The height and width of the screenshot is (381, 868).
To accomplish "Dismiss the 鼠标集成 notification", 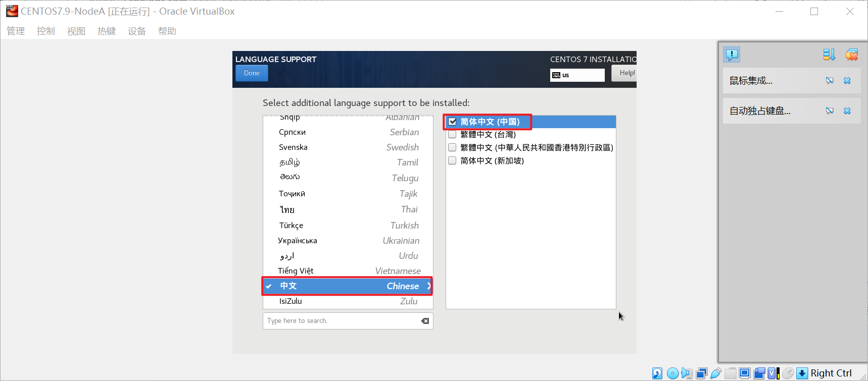I will pyautogui.click(x=847, y=81).
